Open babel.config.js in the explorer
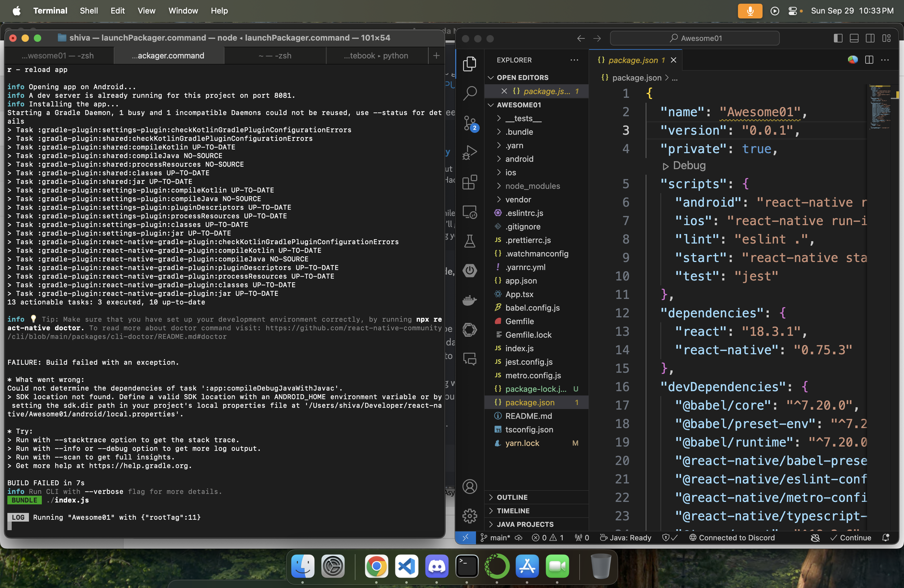The height and width of the screenshot is (588, 904). coord(536,308)
